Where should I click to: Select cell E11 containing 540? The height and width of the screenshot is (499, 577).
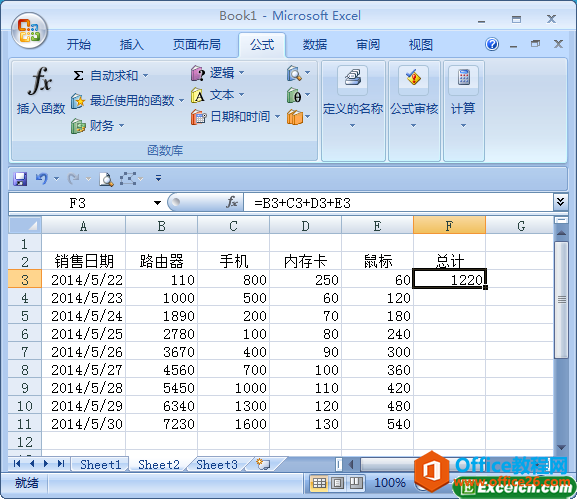377,424
